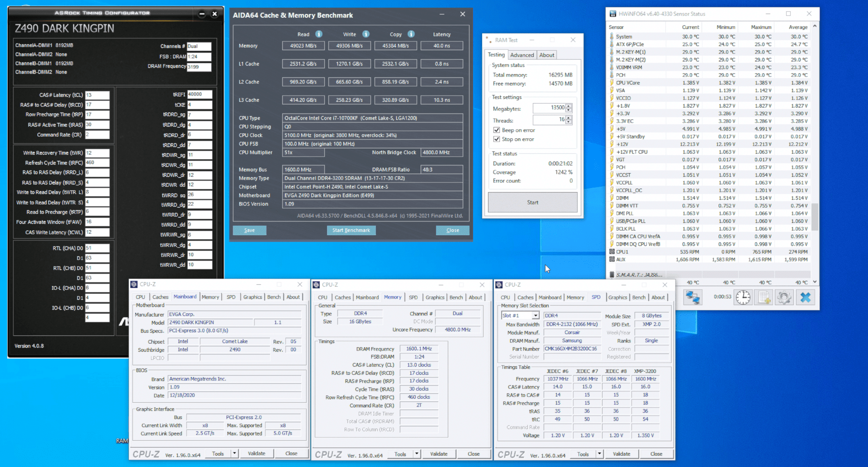Open CPU tab in CPU-Z Memory window
Image resolution: width=868 pixels, height=467 pixels.
[323, 297]
